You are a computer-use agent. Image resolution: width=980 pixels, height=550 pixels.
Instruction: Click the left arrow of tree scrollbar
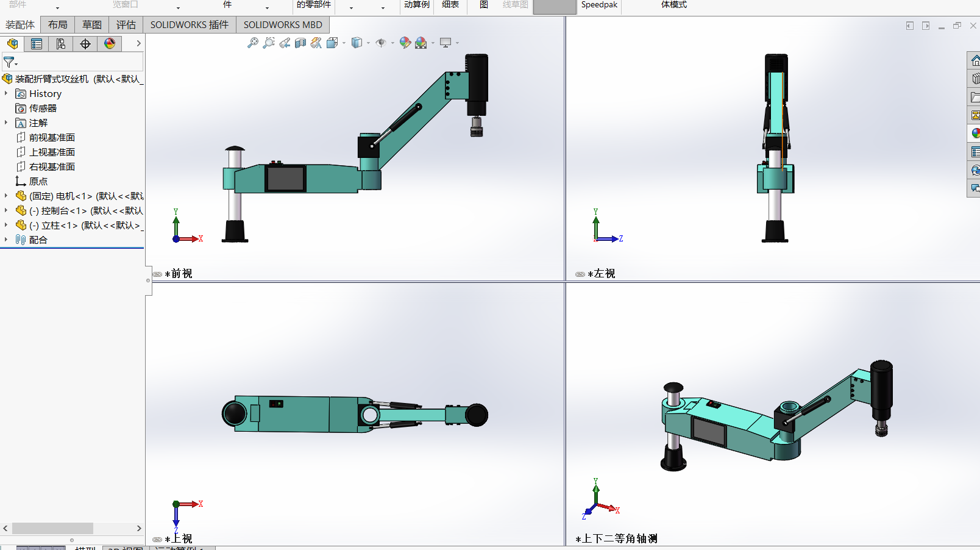(x=5, y=528)
